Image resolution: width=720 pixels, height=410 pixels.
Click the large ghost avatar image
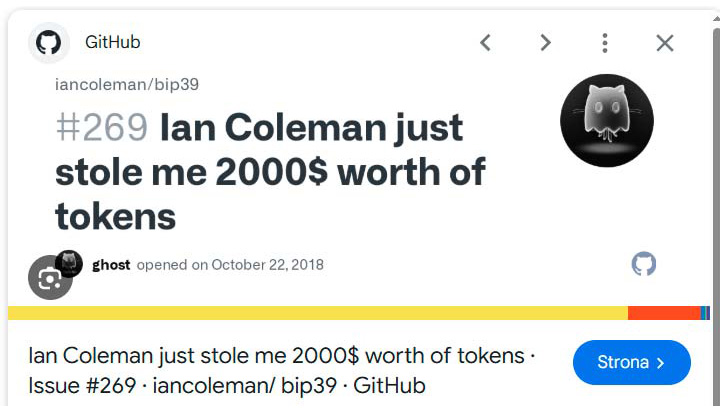pos(606,120)
